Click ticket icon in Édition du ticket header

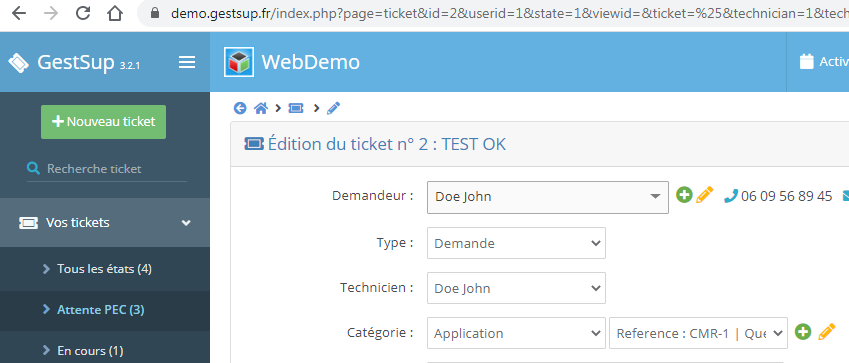click(254, 144)
